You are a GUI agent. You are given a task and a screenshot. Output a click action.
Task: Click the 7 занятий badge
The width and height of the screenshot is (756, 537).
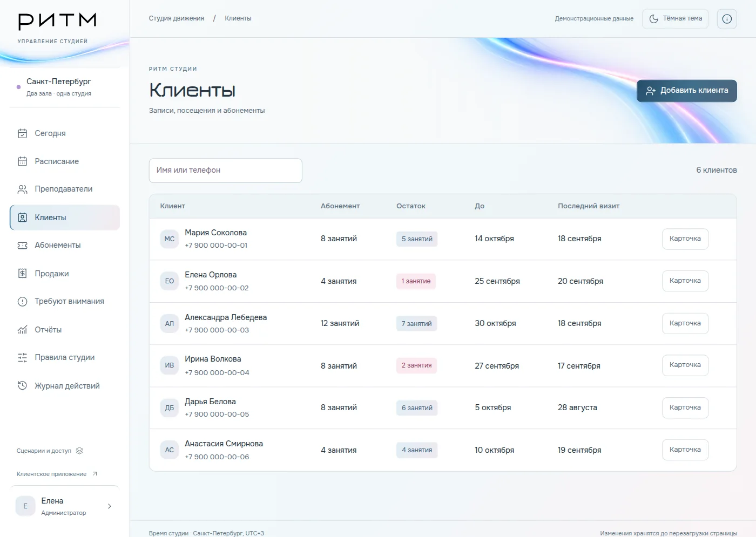point(416,324)
